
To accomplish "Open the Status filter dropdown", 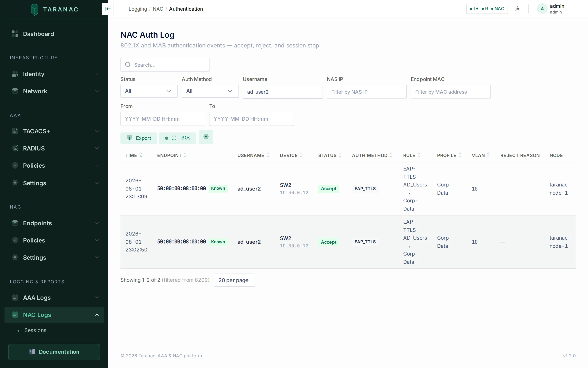I will [149, 91].
